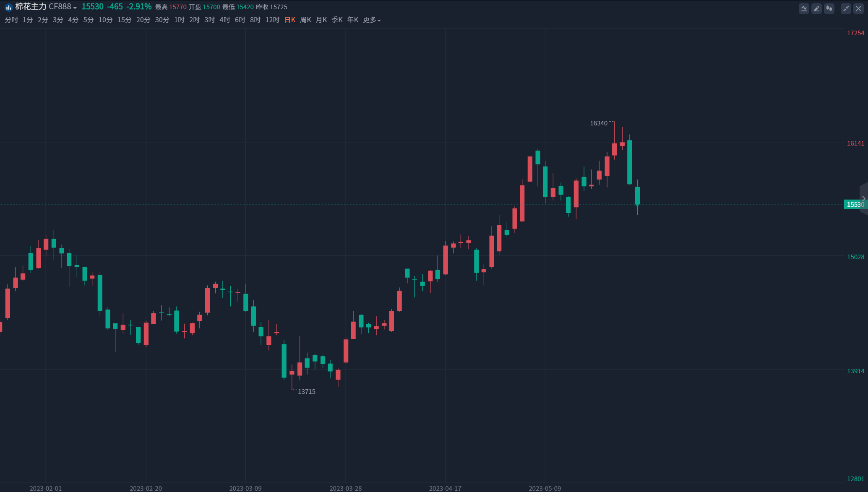868x492 pixels.
Task: Select the 2时 timeframe
Action: tap(194, 20)
